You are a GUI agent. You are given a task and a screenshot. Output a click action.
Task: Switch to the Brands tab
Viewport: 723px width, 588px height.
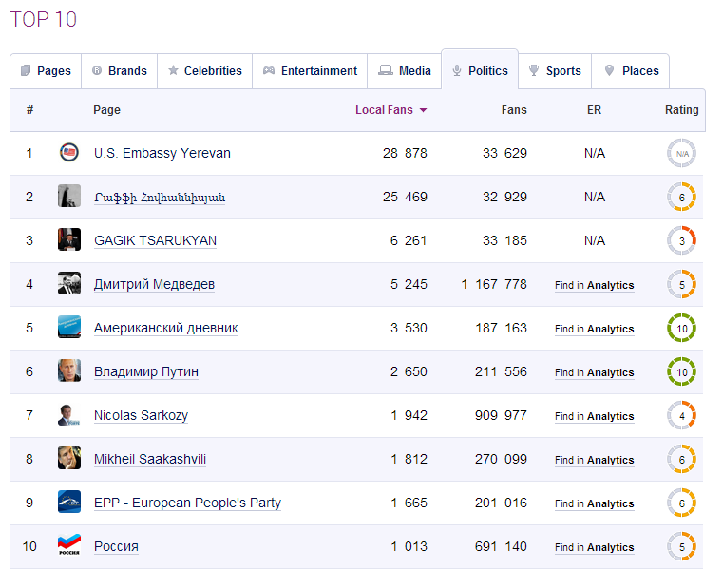120,71
